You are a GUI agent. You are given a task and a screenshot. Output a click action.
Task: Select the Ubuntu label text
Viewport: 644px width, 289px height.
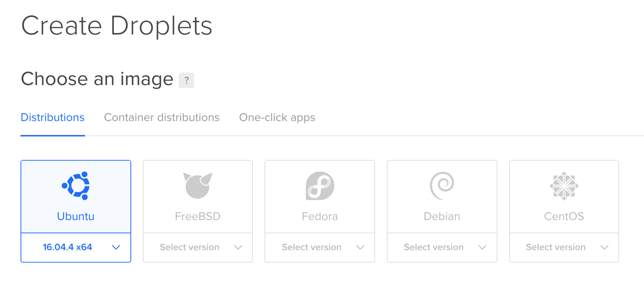click(76, 216)
